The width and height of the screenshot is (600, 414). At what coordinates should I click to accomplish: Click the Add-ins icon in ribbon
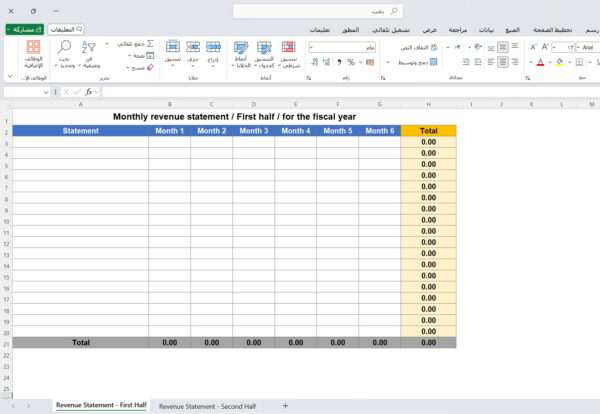click(33, 50)
